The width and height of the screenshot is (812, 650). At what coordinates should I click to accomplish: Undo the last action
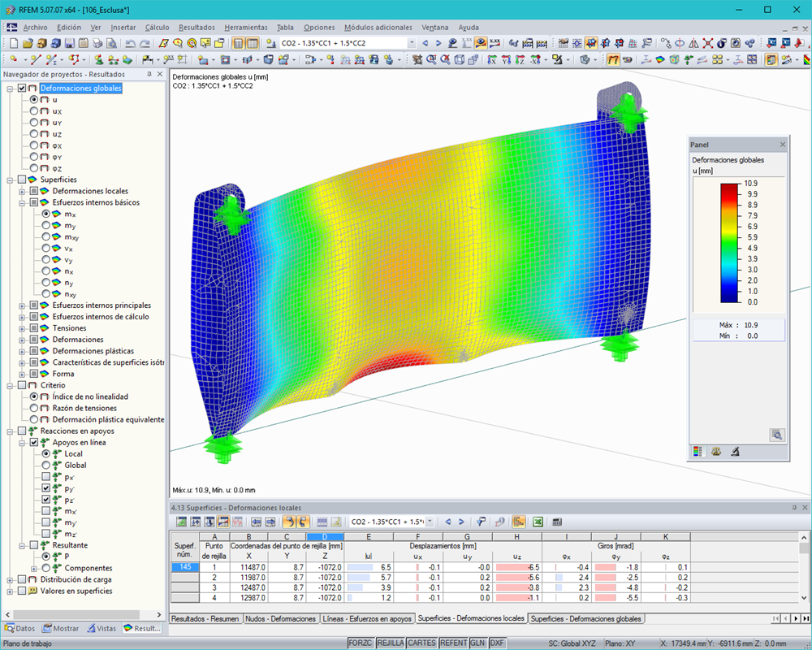(131, 43)
